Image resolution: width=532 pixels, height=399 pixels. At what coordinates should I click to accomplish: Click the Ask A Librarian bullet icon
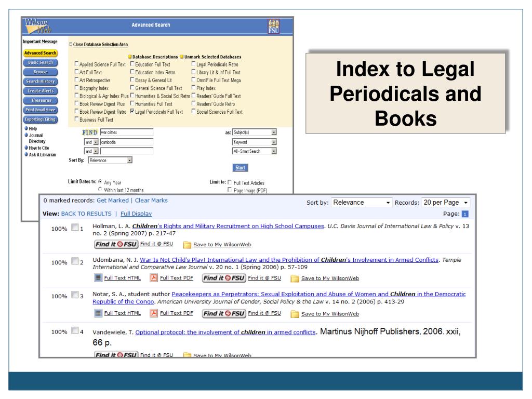click(x=26, y=154)
